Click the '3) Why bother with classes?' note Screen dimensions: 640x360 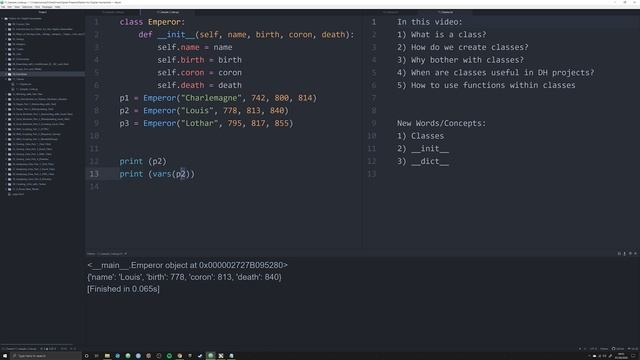tap(460, 60)
